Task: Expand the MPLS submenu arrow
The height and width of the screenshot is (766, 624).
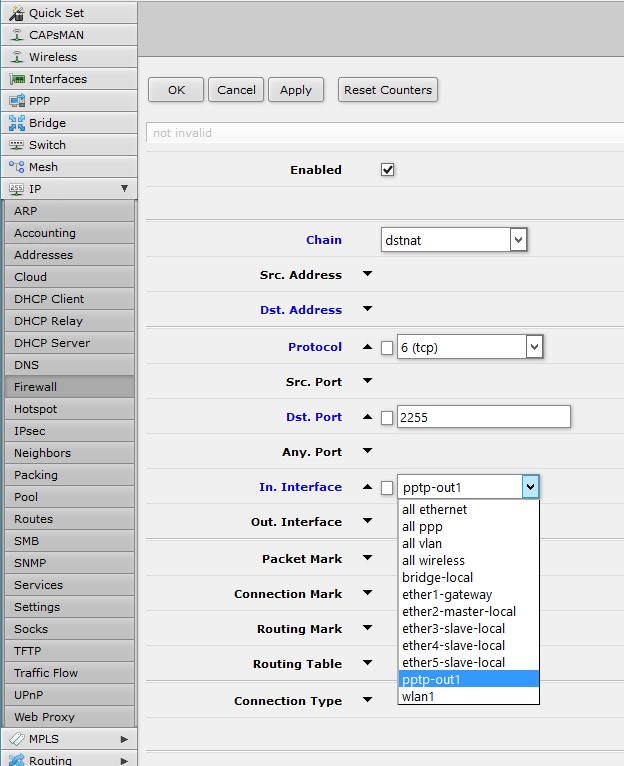Action: (x=125, y=739)
